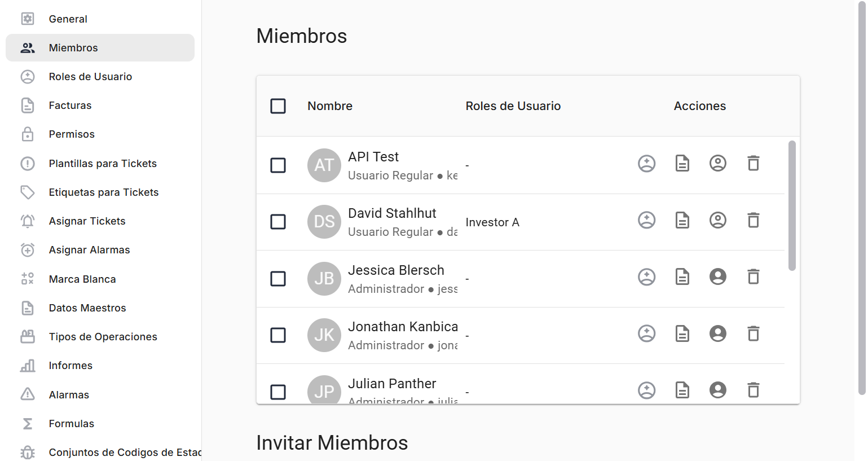Open the Alarmas sidebar item
The image size is (868, 461).
69,395
